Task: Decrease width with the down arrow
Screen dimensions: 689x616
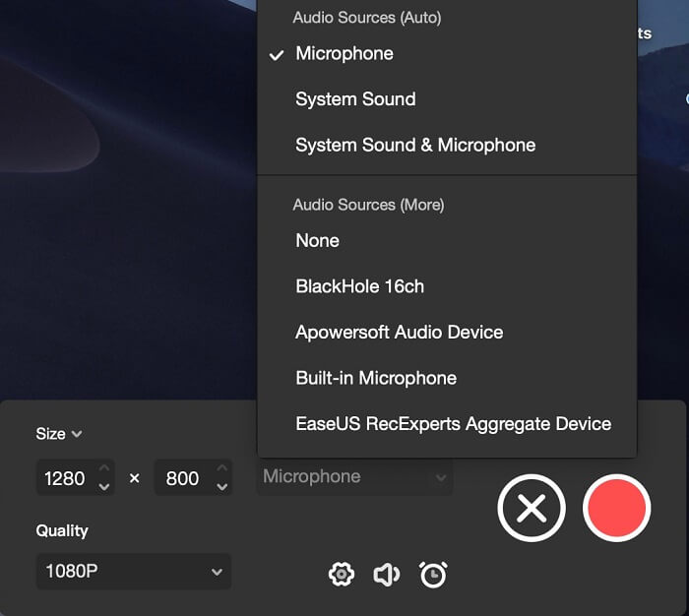Action: click(104, 487)
